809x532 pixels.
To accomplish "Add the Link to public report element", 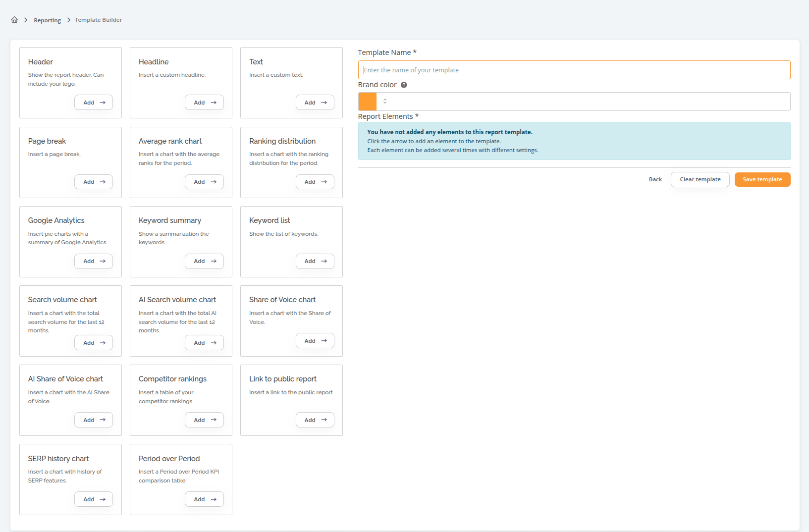I will [x=315, y=420].
